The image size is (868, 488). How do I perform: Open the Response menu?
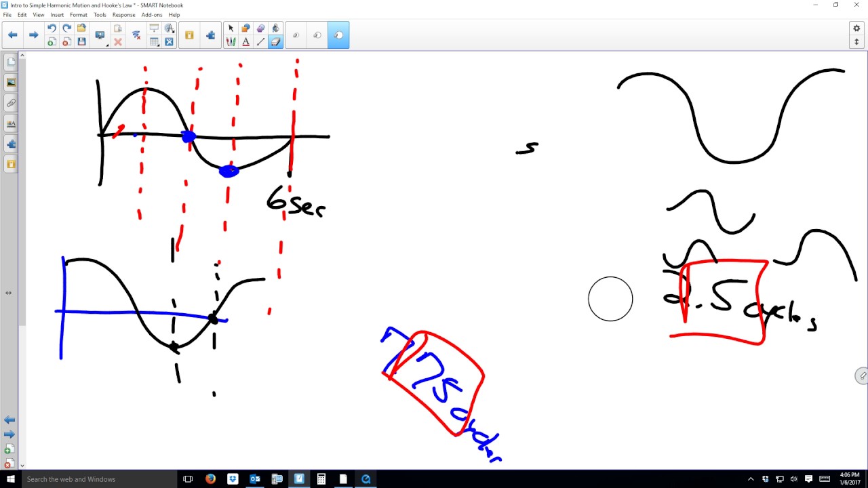(123, 15)
